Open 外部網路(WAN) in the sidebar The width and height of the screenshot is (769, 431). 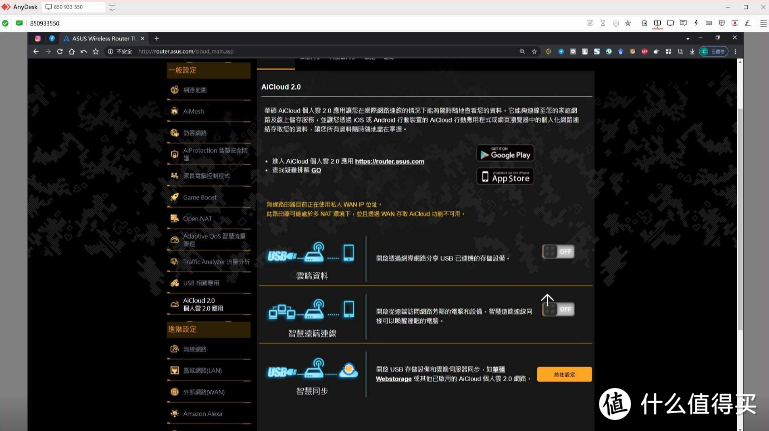[x=208, y=392]
